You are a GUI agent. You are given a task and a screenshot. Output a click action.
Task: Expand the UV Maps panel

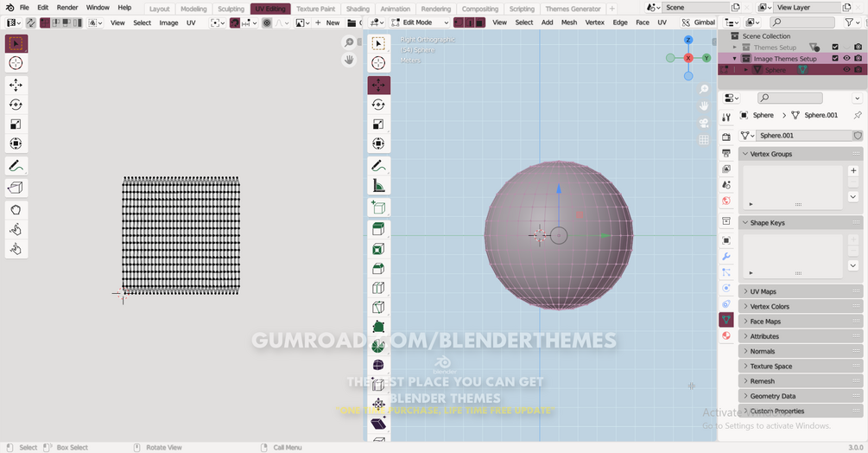point(801,291)
